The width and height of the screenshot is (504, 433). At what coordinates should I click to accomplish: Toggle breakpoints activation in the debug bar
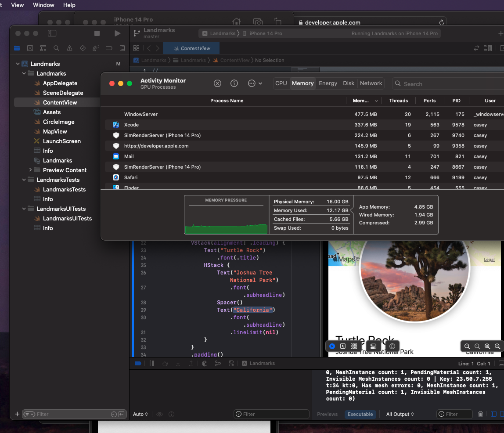[x=138, y=363]
